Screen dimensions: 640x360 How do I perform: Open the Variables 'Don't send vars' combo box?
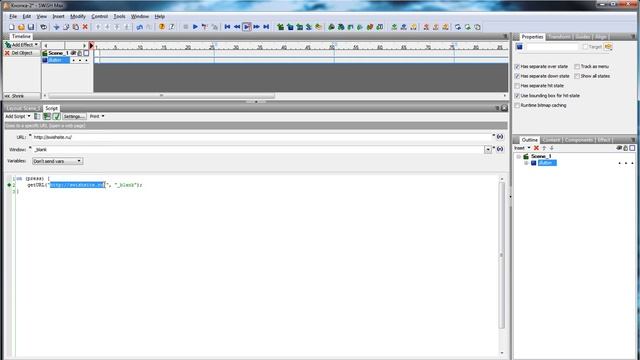pos(58,161)
